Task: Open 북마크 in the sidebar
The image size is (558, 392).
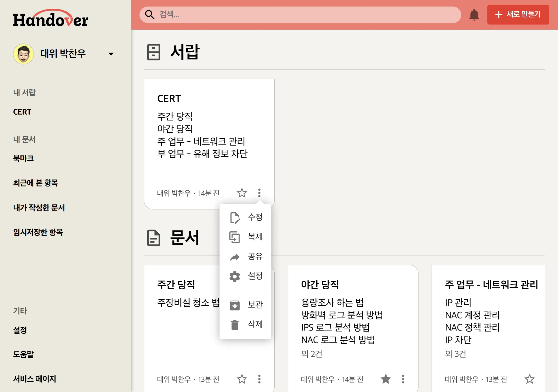Action: point(23,158)
